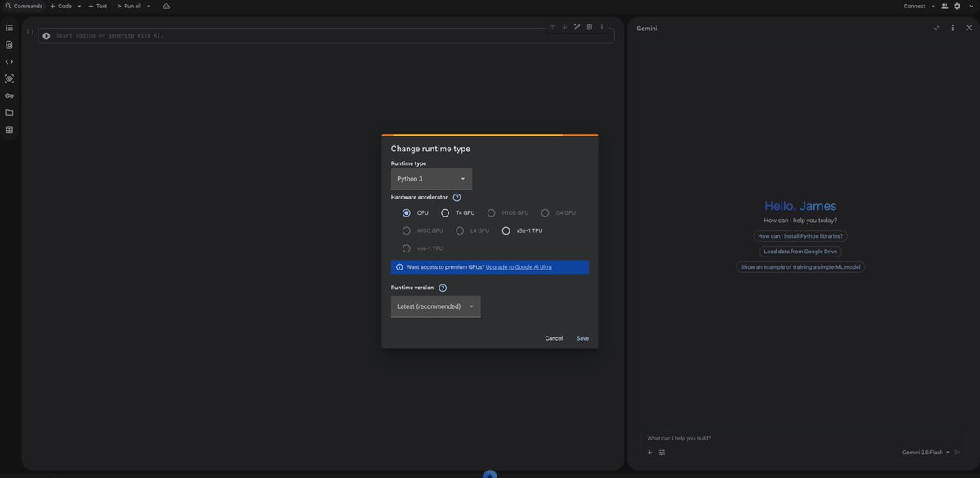Expand the dropdown arrow next to Code
The image size is (980, 478).
(x=79, y=6)
